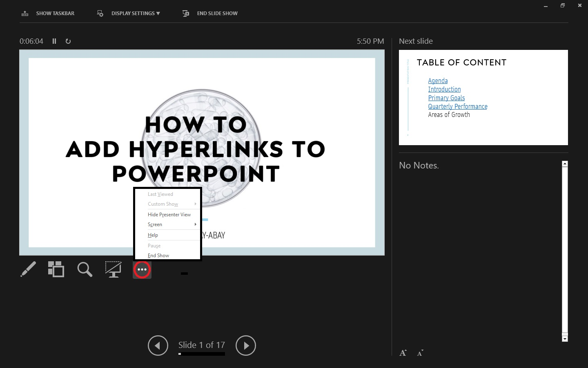
Task: Make the notes text larger
Action: pos(403,353)
